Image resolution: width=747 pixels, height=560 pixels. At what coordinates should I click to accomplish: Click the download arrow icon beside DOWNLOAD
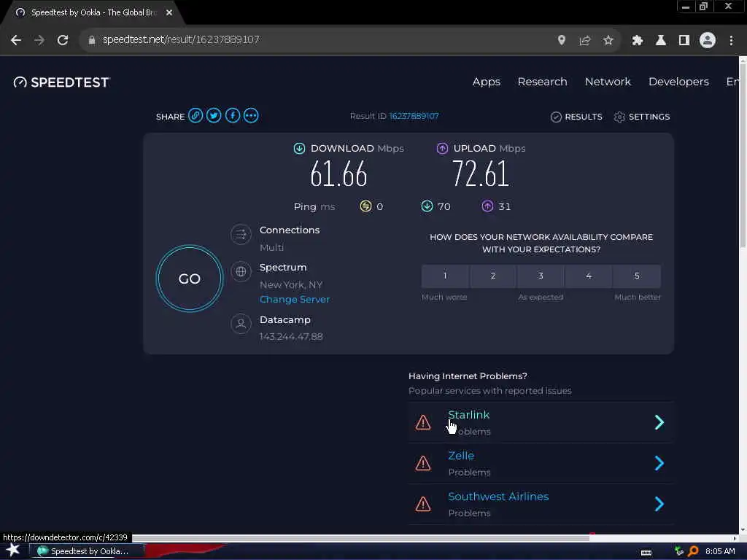(299, 148)
